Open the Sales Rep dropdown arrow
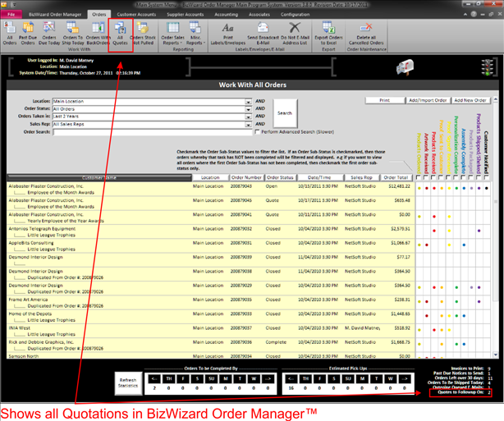Viewport: 504px width, 421px height. click(x=248, y=125)
